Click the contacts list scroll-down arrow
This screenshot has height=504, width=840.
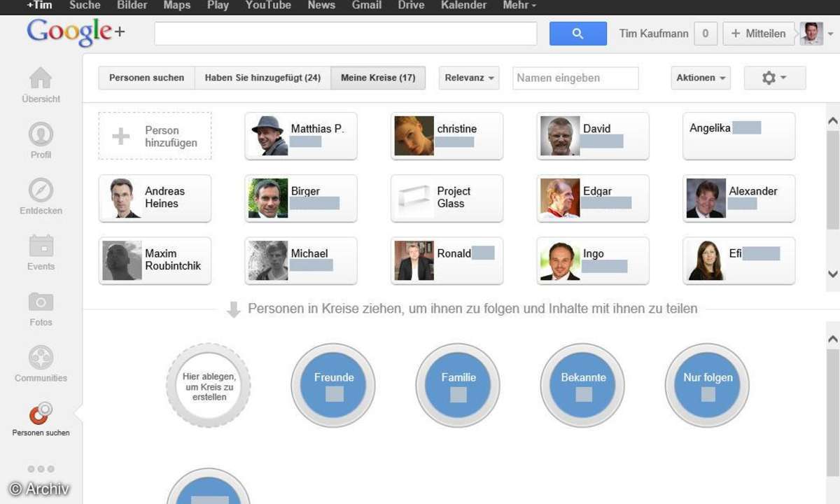pyautogui.click(x=833, y=274)
